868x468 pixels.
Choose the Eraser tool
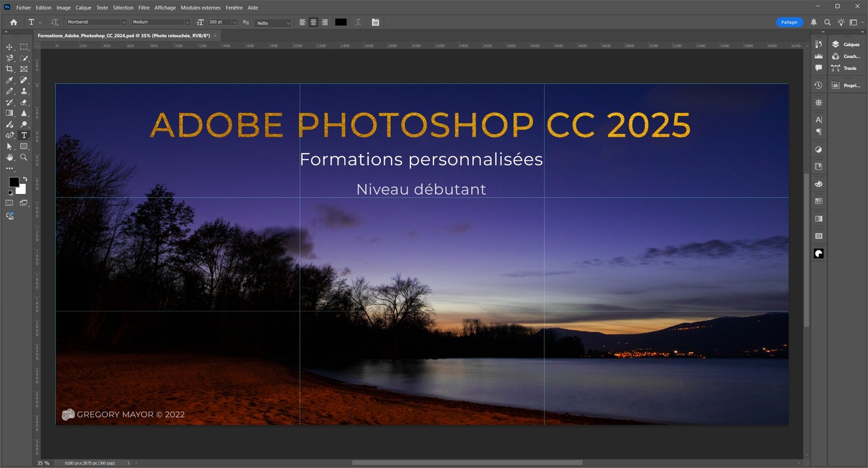click(24, 102)
